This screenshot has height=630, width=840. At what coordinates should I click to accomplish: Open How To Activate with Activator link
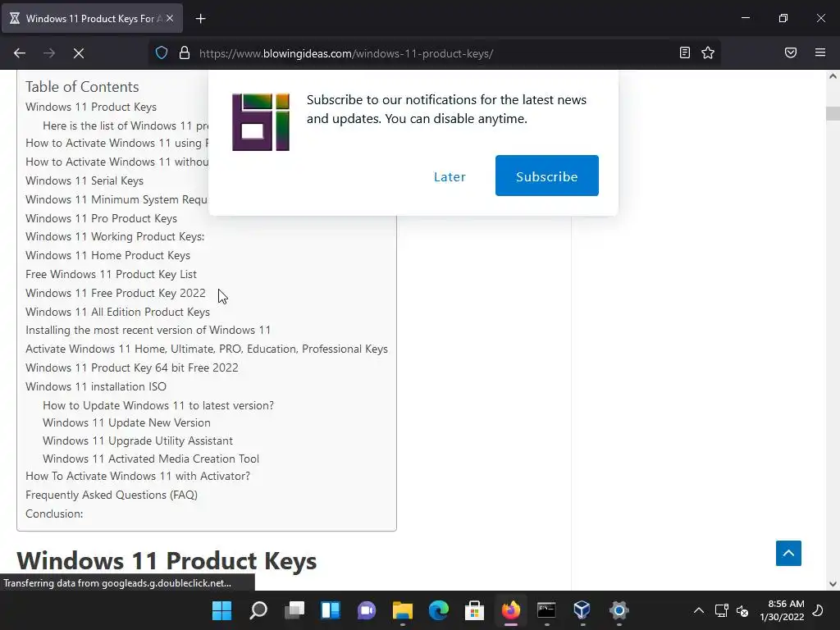(x=138, y=477)
